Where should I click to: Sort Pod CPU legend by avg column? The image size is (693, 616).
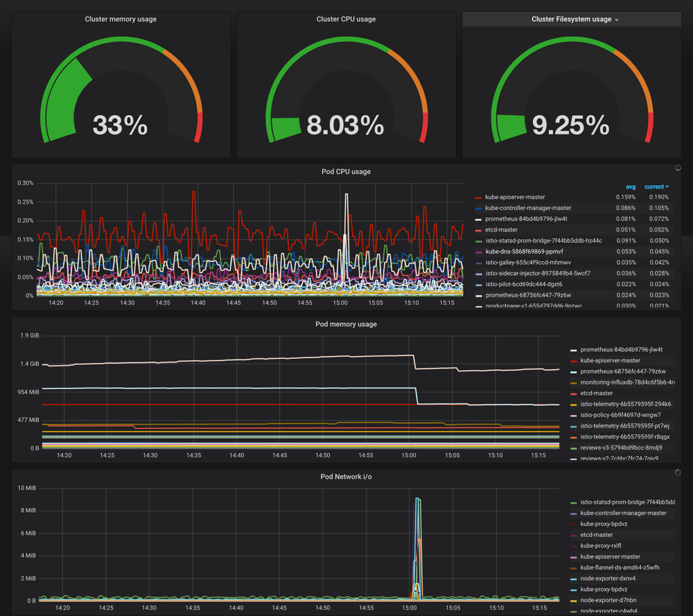coord(631,186)
